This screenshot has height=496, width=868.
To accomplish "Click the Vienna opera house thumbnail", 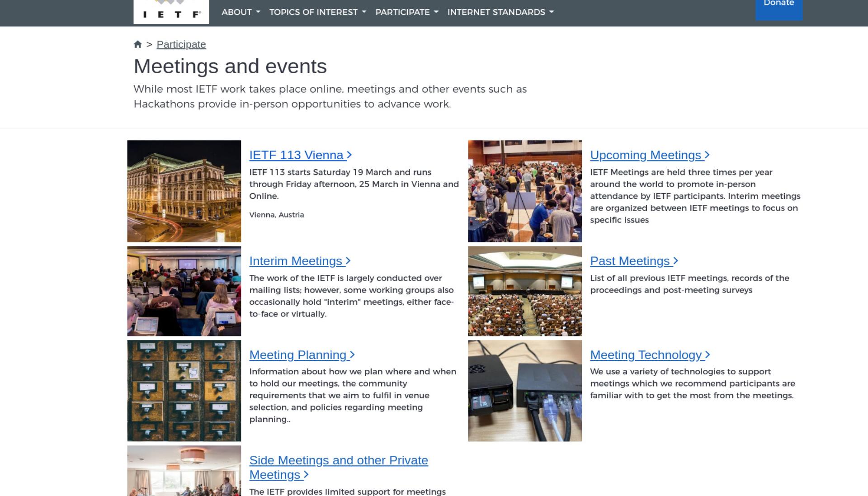I will pyautogui.click(x=184, y=191).
